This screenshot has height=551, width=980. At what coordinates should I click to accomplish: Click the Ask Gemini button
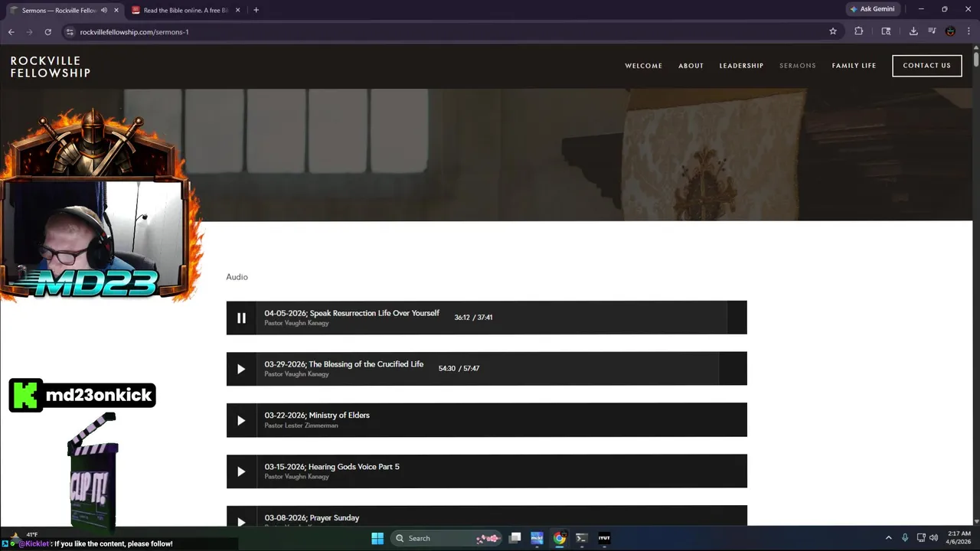873,9
